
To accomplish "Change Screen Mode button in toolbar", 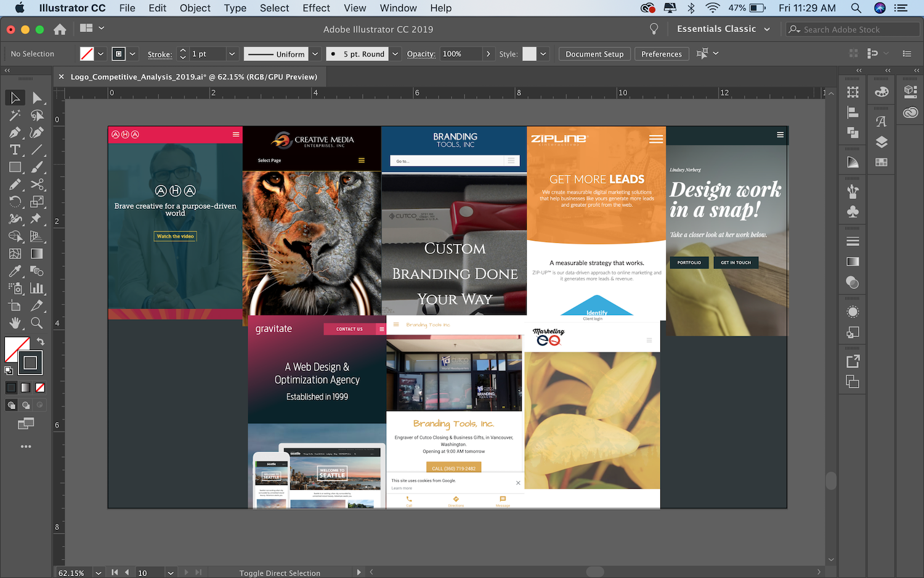I will 26,423.
